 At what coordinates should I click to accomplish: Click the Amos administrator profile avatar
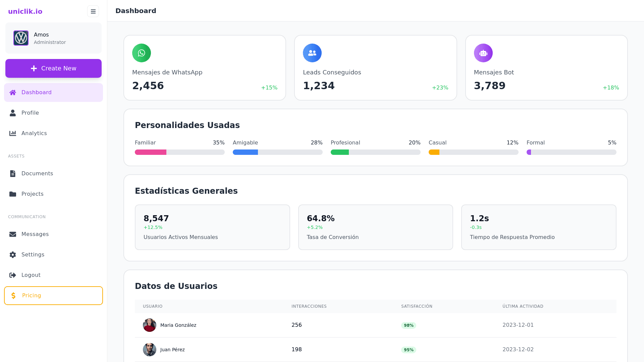click(x=21, y=38)
